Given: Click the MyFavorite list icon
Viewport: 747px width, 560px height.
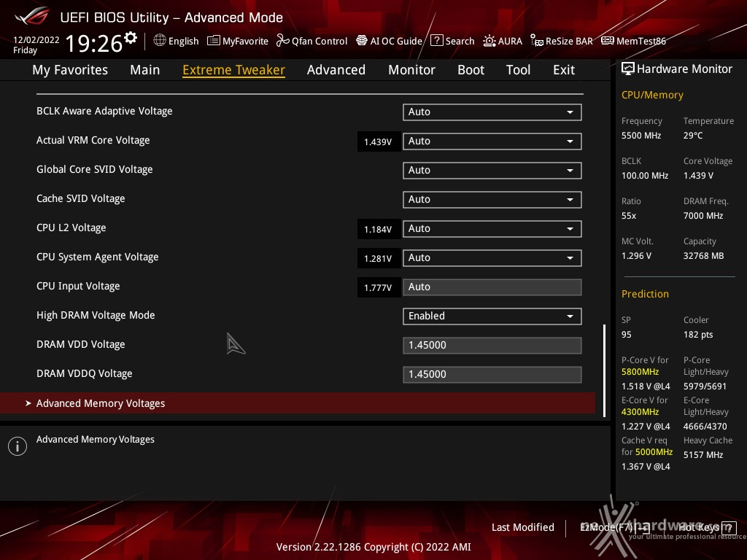Looking at the screenshot, I should (214, 41).
